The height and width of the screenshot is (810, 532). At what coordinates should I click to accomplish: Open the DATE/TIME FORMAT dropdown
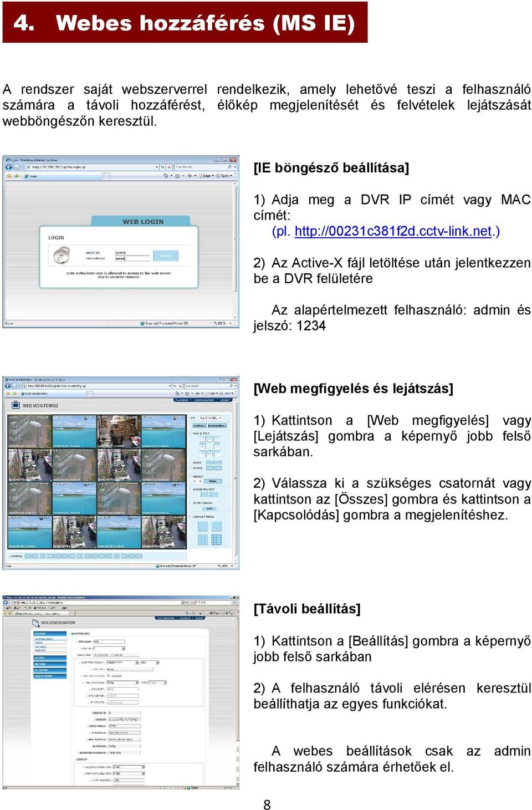coord(122,663)
